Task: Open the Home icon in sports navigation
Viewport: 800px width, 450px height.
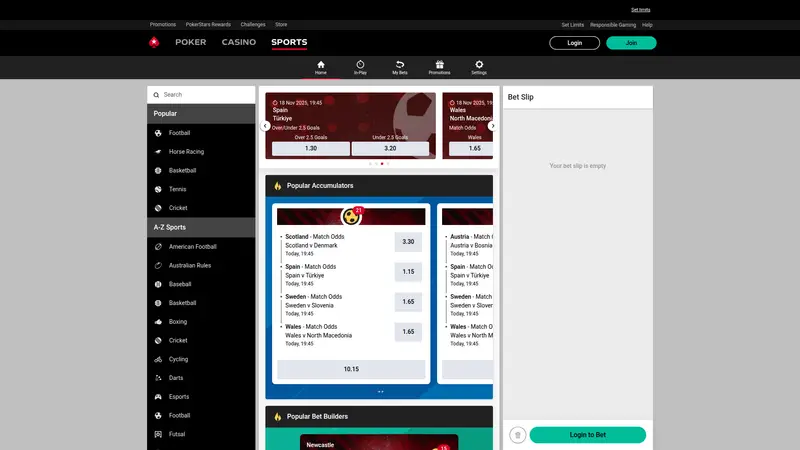Action: click(x=320, y=65)
